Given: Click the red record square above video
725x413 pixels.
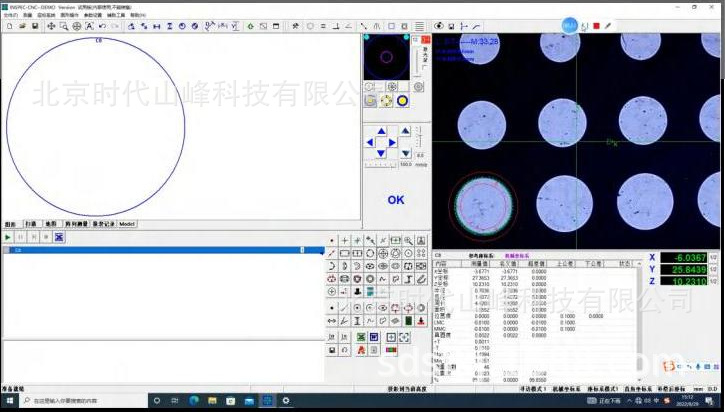Looking at the screenshot, I should point(597,26).
